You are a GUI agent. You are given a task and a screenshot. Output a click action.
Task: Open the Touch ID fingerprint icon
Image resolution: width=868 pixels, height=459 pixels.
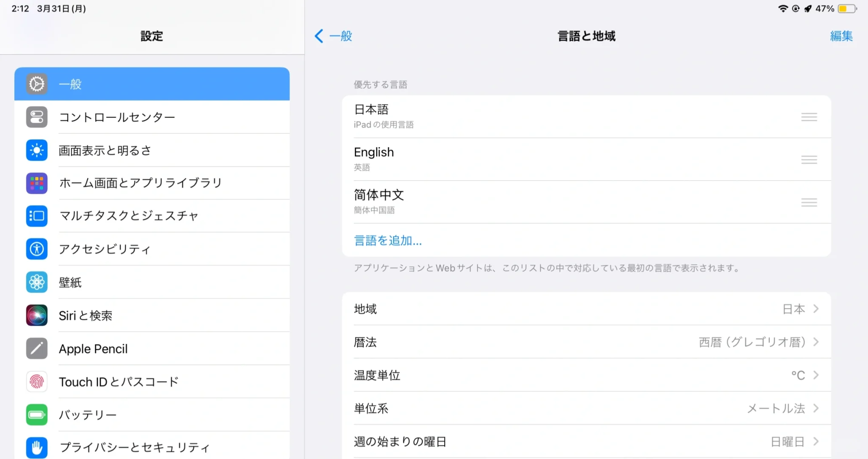(37, 382)
